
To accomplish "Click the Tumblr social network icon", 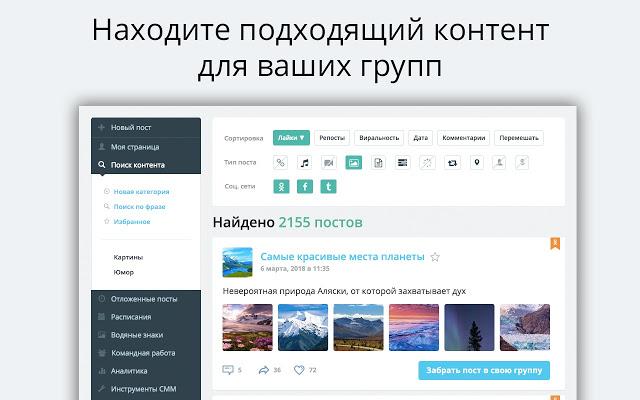I will tap(328, 187).
